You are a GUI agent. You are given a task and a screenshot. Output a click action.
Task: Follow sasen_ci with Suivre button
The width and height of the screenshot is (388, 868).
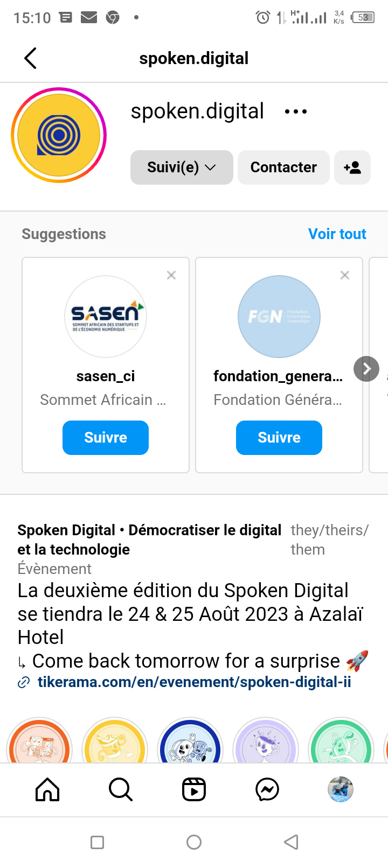coord(106,438)
